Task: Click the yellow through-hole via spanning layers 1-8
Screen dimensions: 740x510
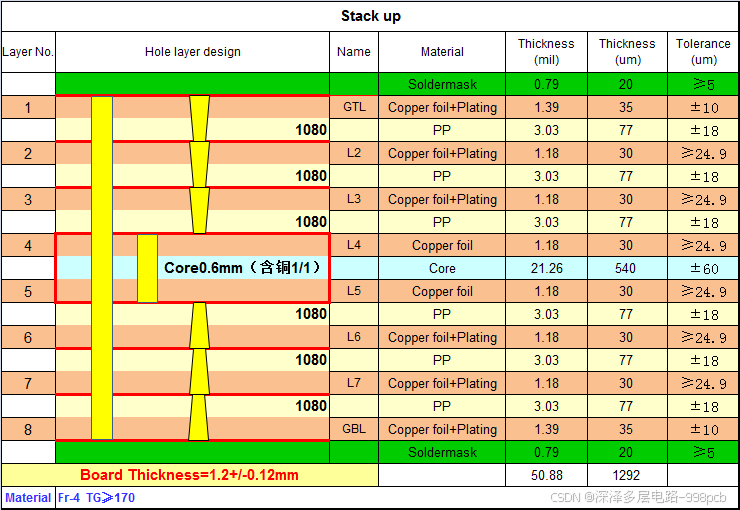Action: (102, 268)
